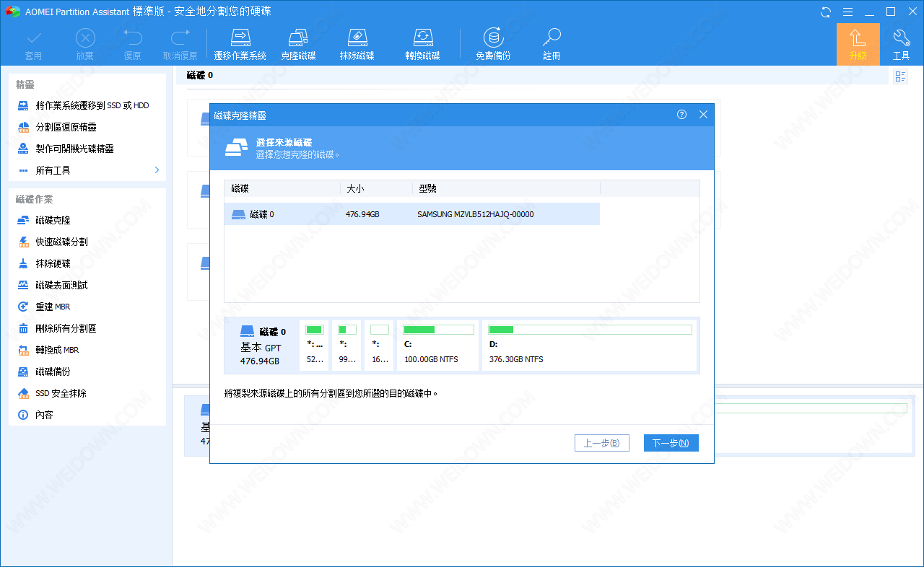Click the 取消復原 (Redo) toolbar icon

coord(180,44)
